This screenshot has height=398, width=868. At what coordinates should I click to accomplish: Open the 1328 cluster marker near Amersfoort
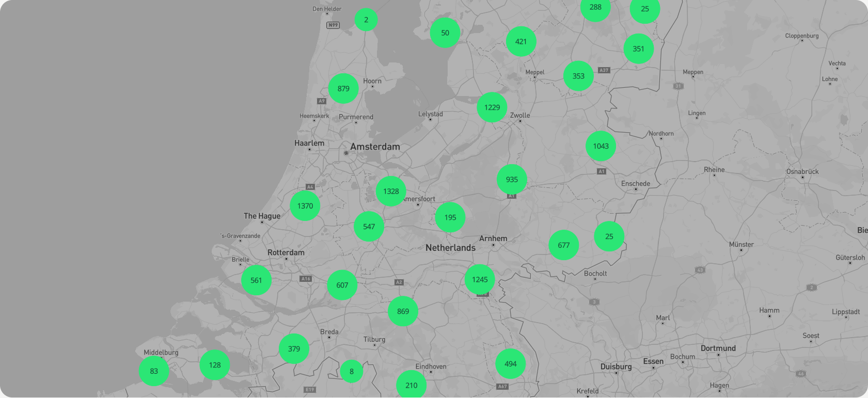(x=391, y=192)
